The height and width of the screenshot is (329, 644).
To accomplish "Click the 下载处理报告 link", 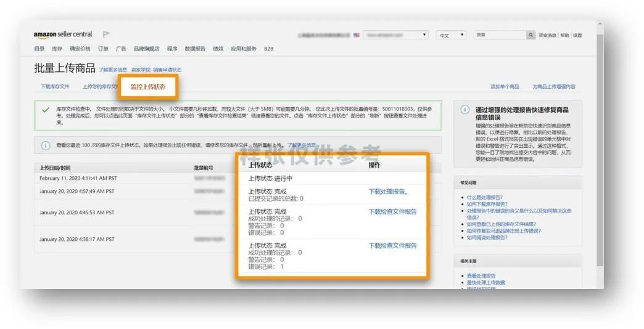I will (x=388, y=192).
